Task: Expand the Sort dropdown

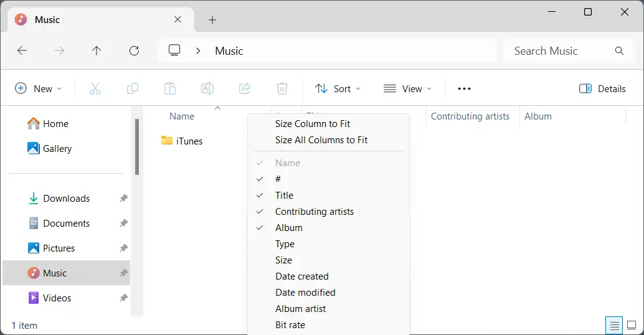Action: pyautogui.click(x=338, y=88)
